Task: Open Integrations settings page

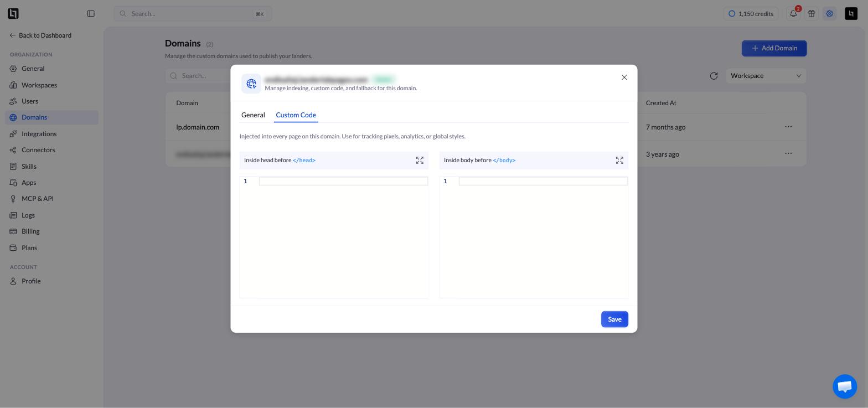Action: click(51, 134)
